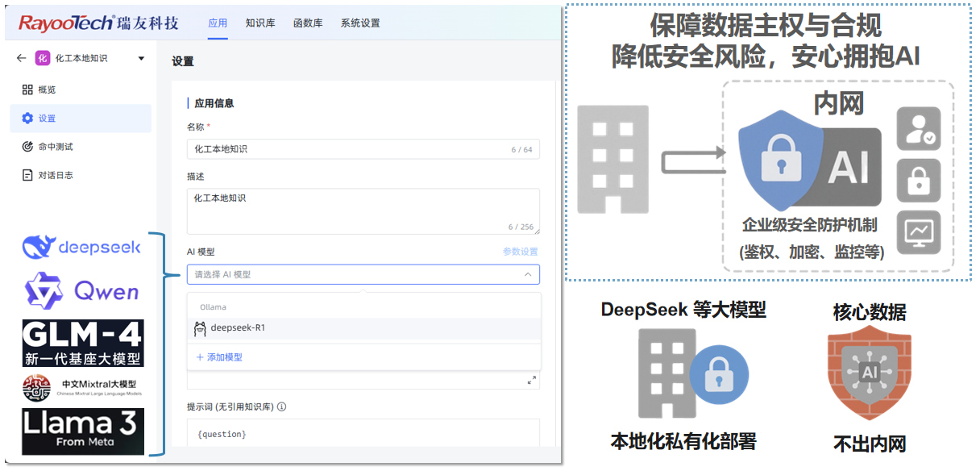Click the 对话日志 document icon

point(27,175)
